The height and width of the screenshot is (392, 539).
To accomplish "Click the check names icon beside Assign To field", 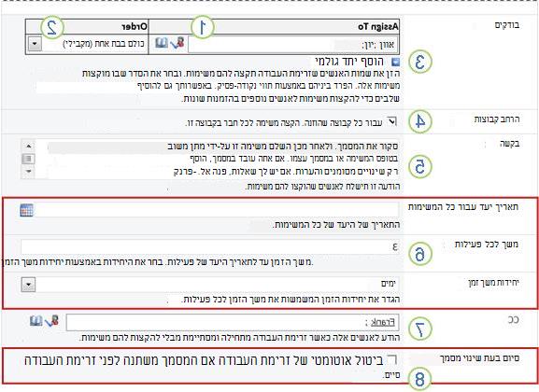I will [x=177, y=43].
